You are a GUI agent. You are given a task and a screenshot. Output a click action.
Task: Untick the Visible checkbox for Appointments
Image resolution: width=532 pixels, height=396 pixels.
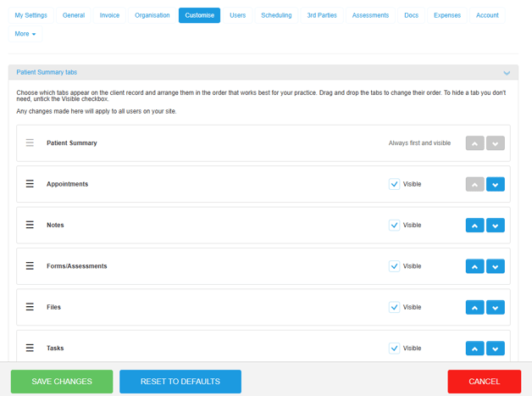(x=394, y=184)
